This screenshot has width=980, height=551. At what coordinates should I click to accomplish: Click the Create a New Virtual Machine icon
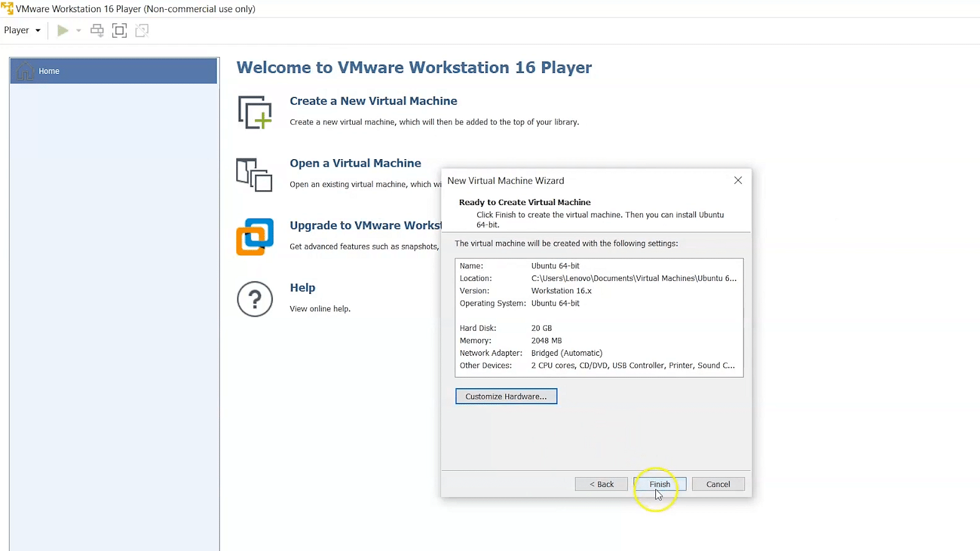(255, 112)
